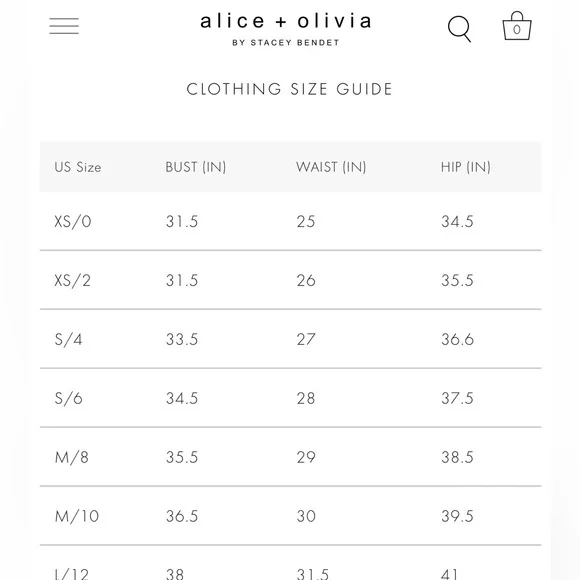Click the BY STACEY BENDET tagline
580x580 pixels.
tap(286, 43)
